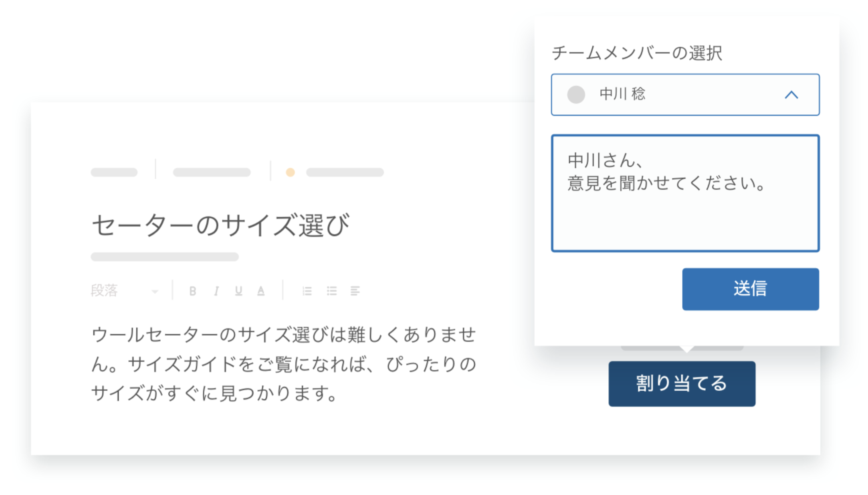
Task: Click the 割り当てる assign button
Action: [682, 383]
